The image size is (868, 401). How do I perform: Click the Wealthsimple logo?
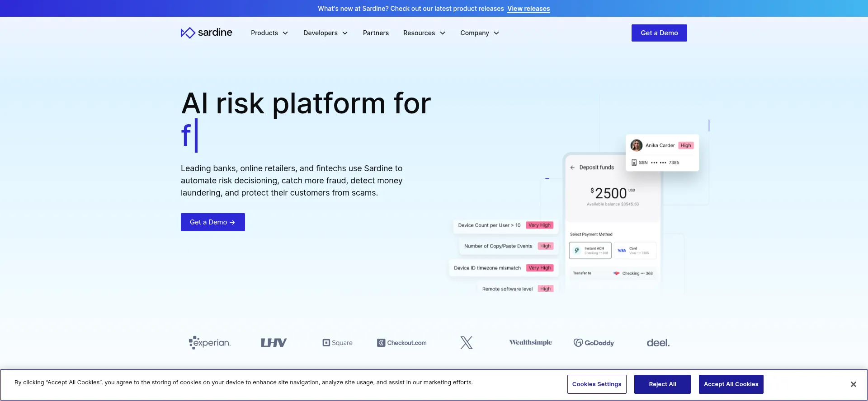pos(530,342)
